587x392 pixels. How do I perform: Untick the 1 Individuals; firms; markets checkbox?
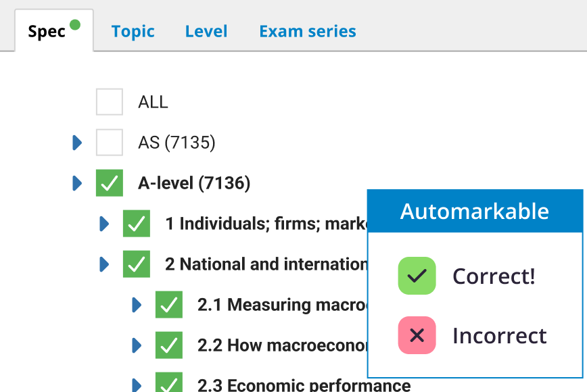137,224
